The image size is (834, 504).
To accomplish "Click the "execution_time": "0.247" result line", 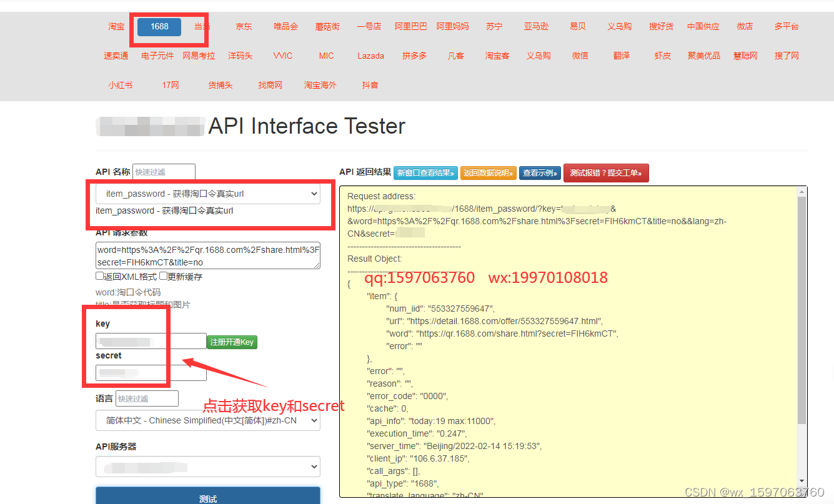I will (x=417, y=433).
